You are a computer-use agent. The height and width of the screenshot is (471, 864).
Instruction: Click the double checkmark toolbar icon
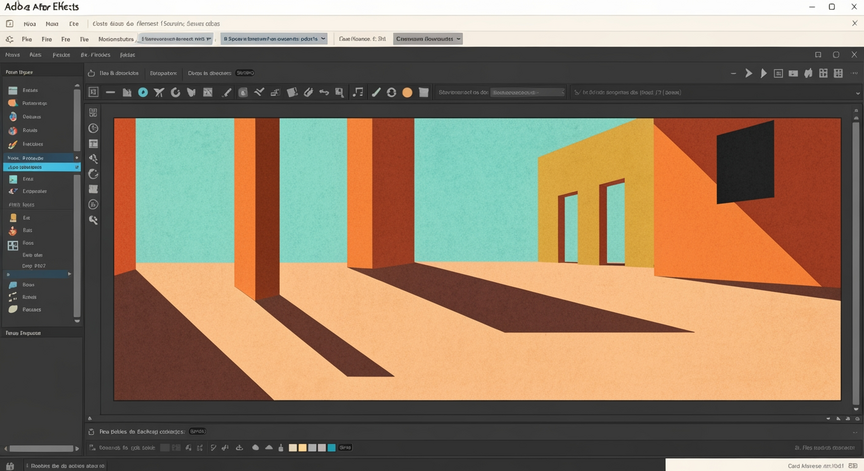pyautogui.click(x=259, y=93)
